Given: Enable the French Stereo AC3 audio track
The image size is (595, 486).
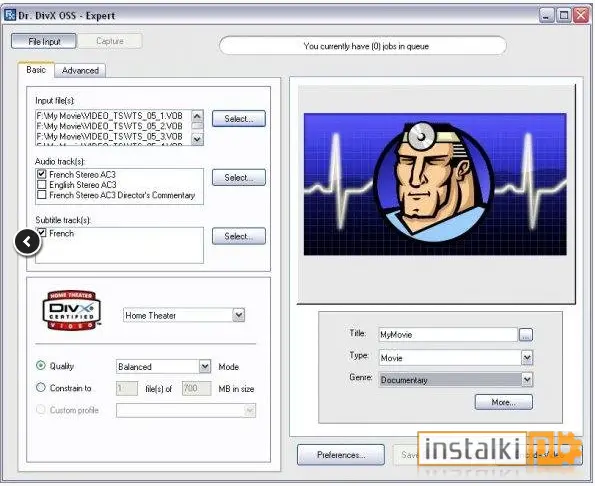Looking at the screenshot, I should pyautogui.click(x=41, y=174).
